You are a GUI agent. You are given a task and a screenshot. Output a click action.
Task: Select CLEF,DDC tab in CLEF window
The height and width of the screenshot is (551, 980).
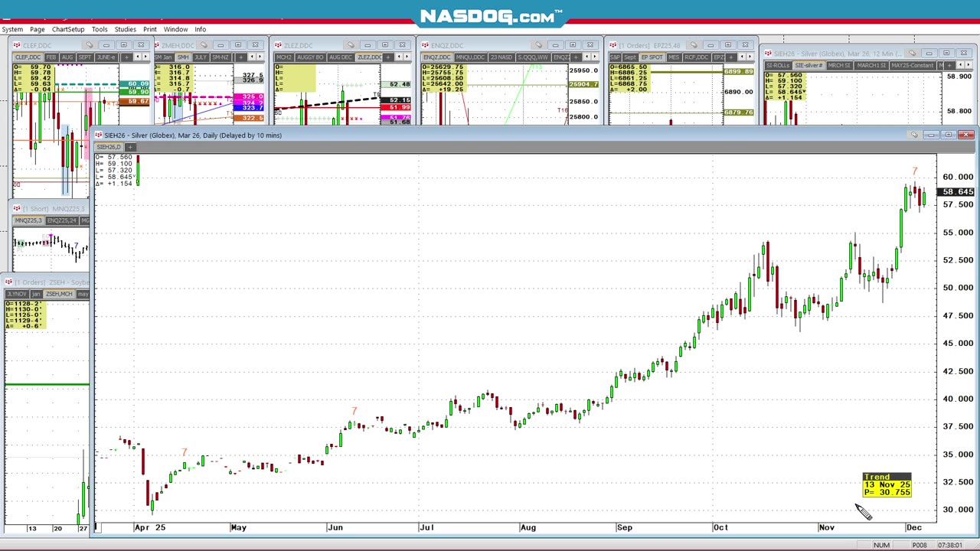(x=28, y=57)
